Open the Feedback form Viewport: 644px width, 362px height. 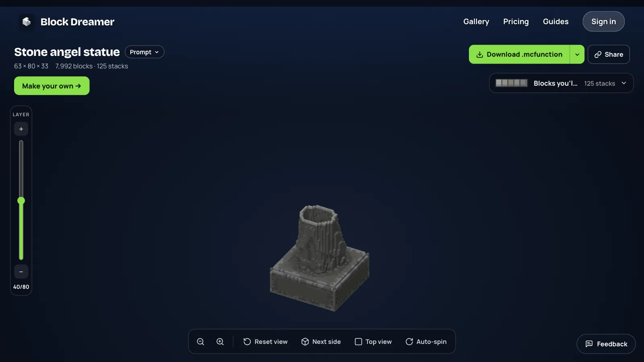[606, 344]
